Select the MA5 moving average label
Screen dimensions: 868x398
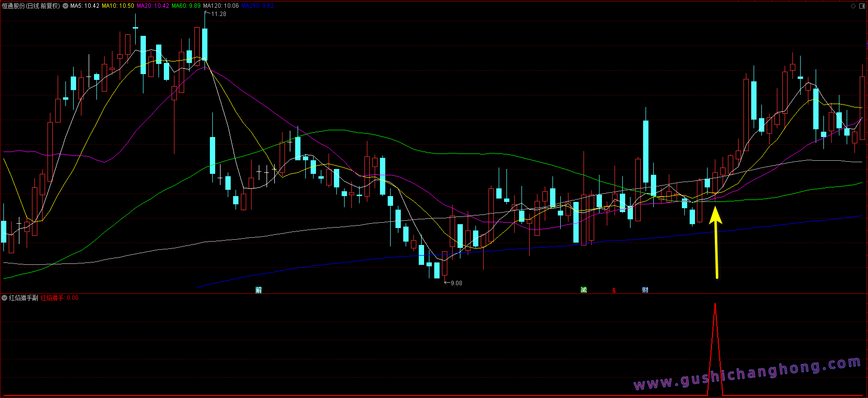pos(85,6)
